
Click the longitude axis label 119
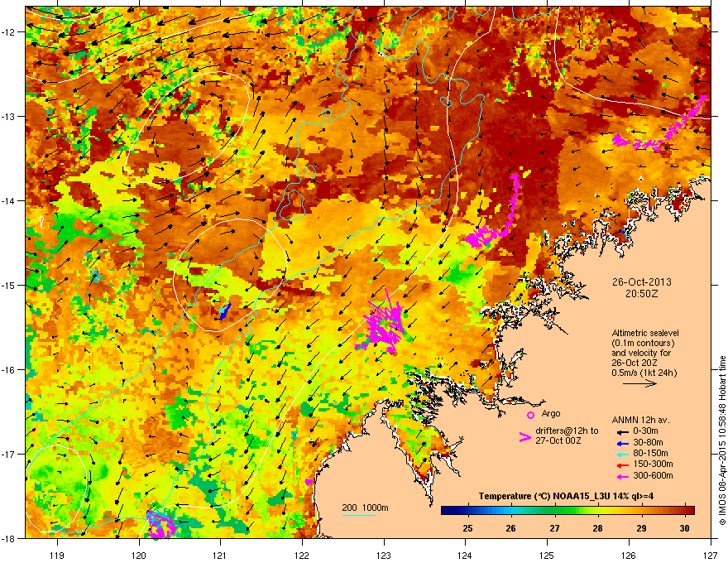click(57, 555)
